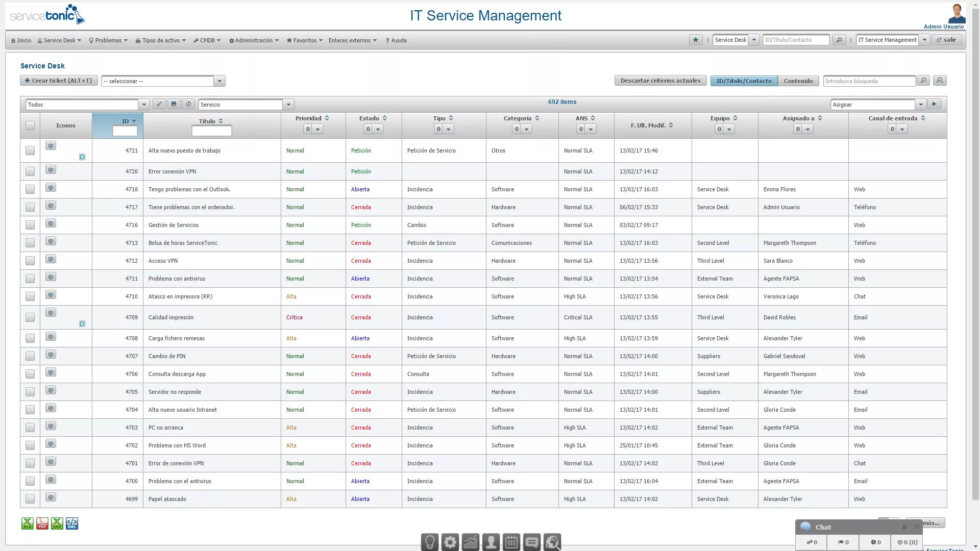Click the Introduzca búsqueda search field
This screenshot has width=980, height=551.
[x=869, y=81]
